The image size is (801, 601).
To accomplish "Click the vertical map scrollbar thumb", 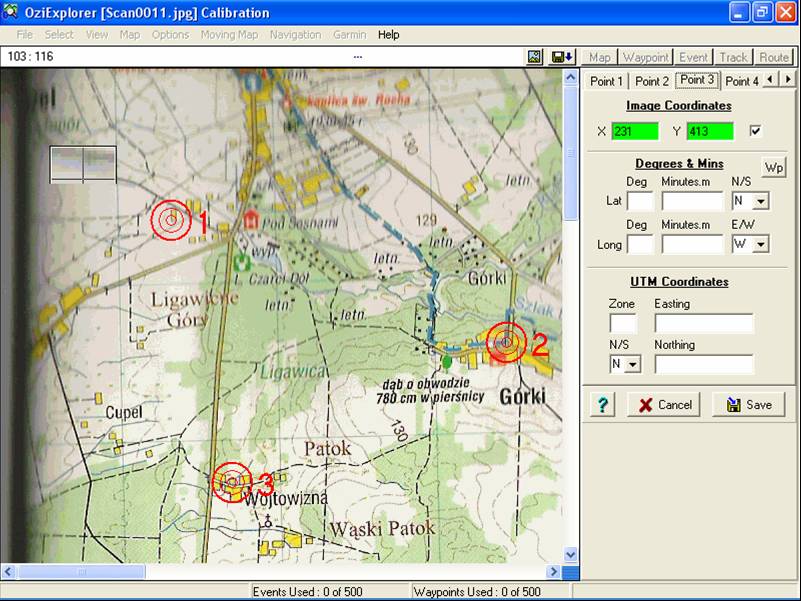I will 571,153.
